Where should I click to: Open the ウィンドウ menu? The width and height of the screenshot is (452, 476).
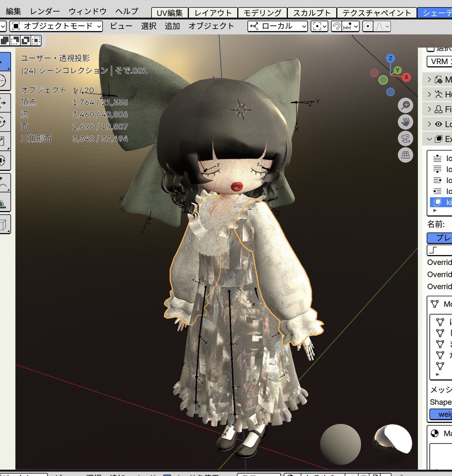pyautogui.click(x=88, y=12)
